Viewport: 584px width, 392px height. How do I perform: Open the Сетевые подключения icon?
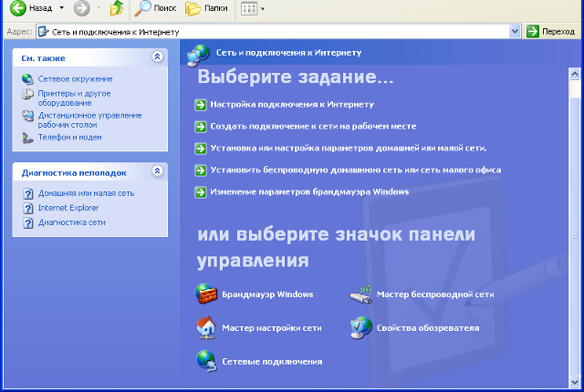tap(205, 361)
